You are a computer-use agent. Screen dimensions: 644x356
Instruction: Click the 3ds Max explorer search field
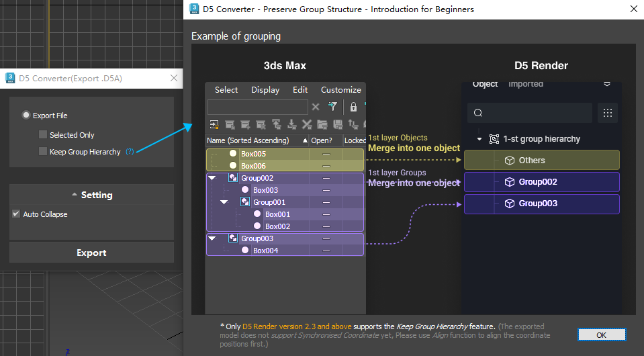(257, 107)
